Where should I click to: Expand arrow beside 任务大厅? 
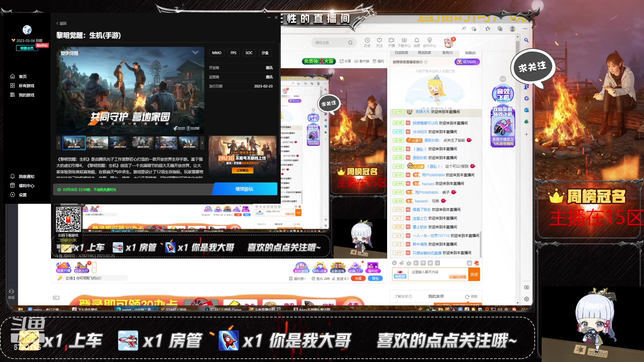coord(94,267)
